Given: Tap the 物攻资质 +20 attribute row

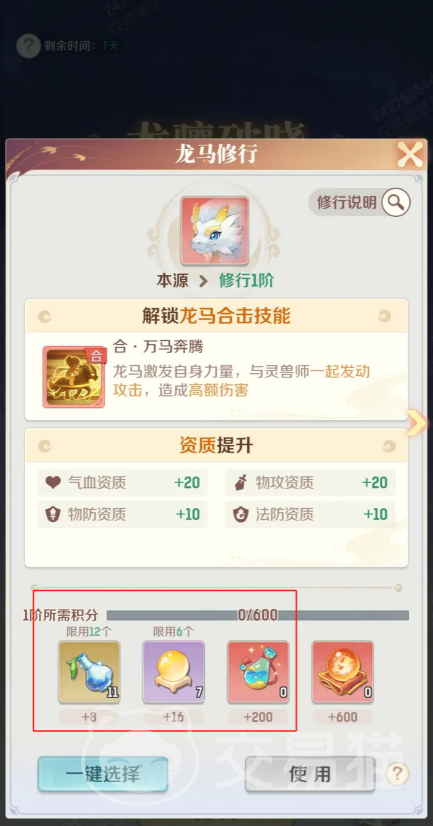Looking at the screenshot, I should (x=310, y=483).
